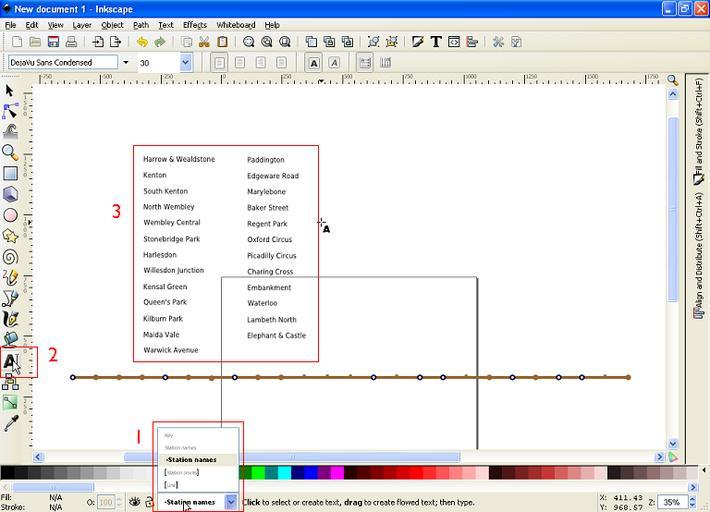Toggle italic text style button
The width and height of the screenshot is (710, 512).
click(334, 62)
